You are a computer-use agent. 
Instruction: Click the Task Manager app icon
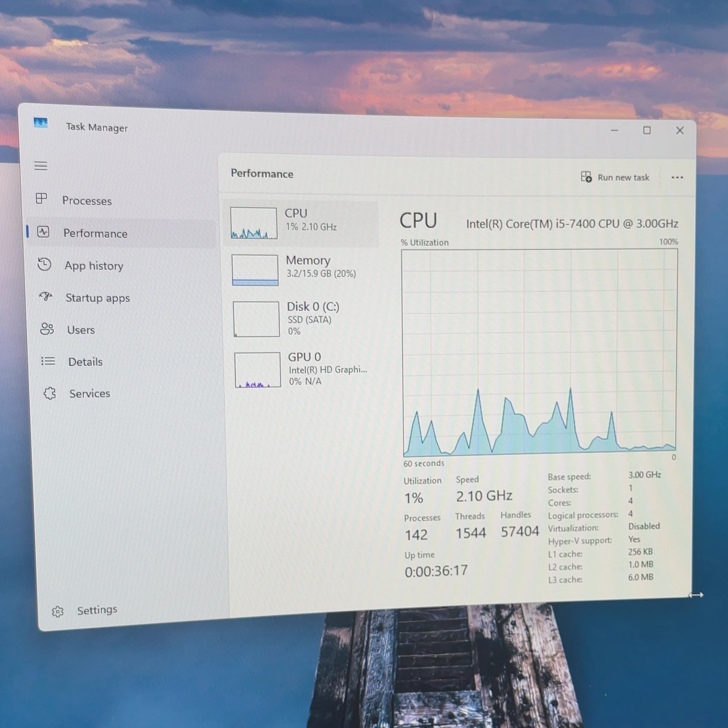click(x=41, y=123)
